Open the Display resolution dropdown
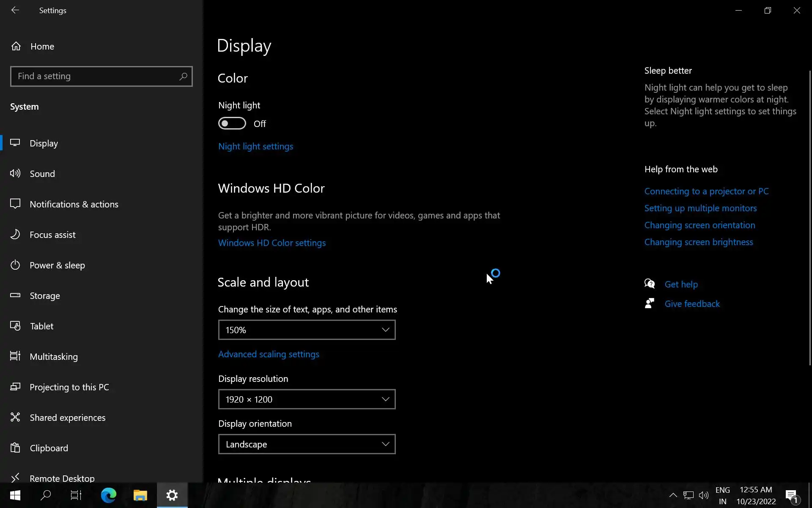This screenshot has width=812, height=508. pos(307,399)
